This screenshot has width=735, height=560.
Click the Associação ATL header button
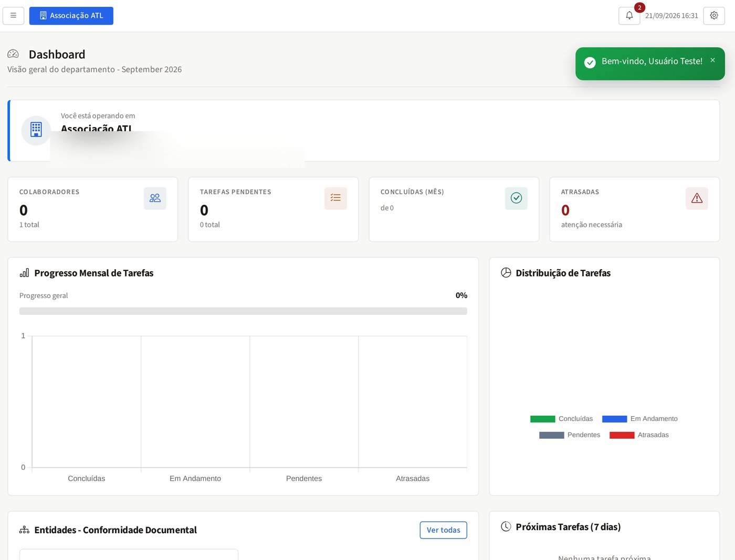[x=71, y=16]
